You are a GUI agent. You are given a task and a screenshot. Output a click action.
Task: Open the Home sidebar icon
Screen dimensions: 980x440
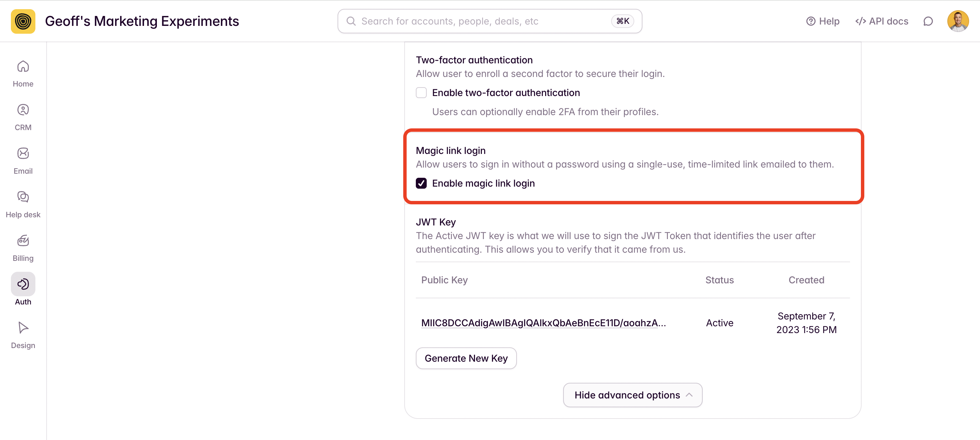point(23,66)
